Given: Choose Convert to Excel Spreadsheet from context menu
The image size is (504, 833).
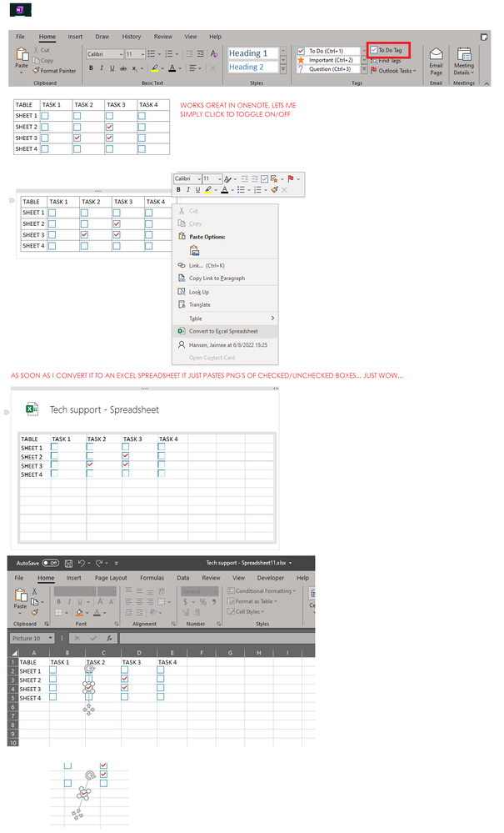Looking at the screenshot, I should (x=226, y=331).
